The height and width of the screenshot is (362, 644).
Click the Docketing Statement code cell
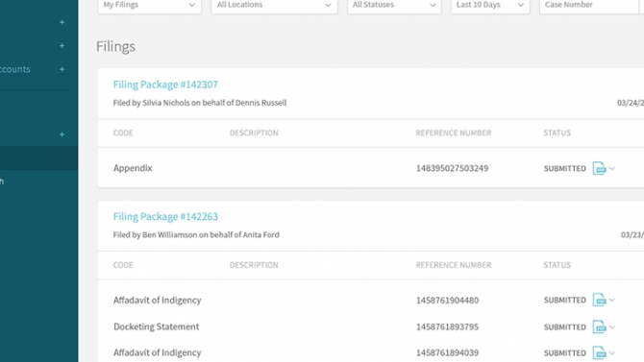tap(156, 326)
